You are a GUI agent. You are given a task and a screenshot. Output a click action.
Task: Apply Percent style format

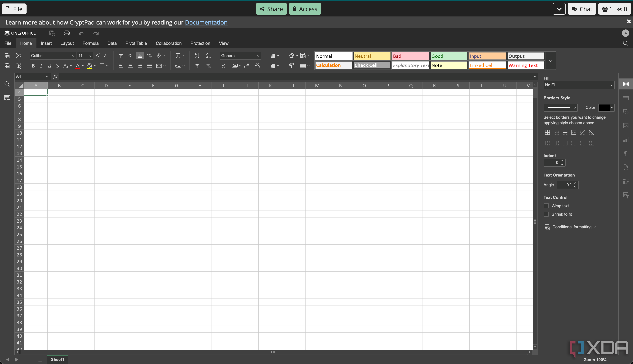(223, 66)
